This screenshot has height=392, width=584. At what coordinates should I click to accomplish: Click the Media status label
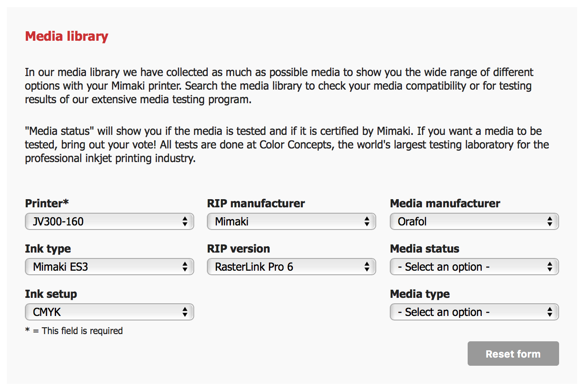[x=425, y=249]
